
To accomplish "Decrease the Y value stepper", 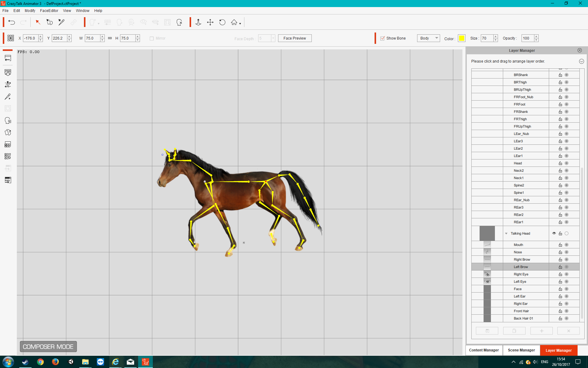I will click(x=69, y=40).
